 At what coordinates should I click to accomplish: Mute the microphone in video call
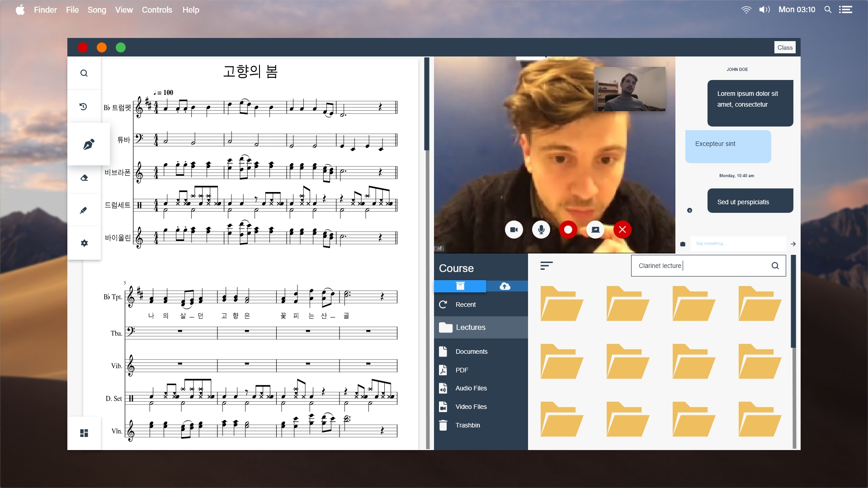[541, 230]
